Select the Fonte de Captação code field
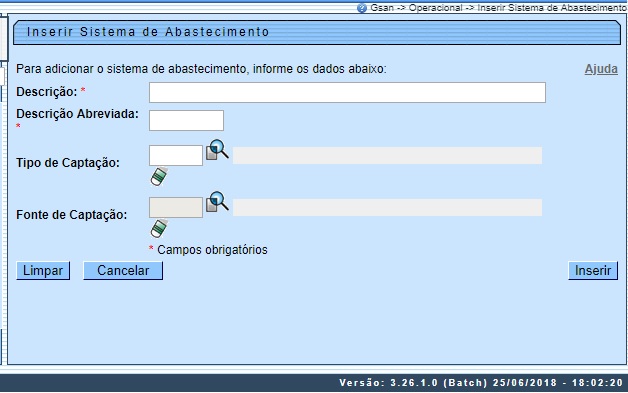This screenshot has height=393, width=628. coord(176,208)
